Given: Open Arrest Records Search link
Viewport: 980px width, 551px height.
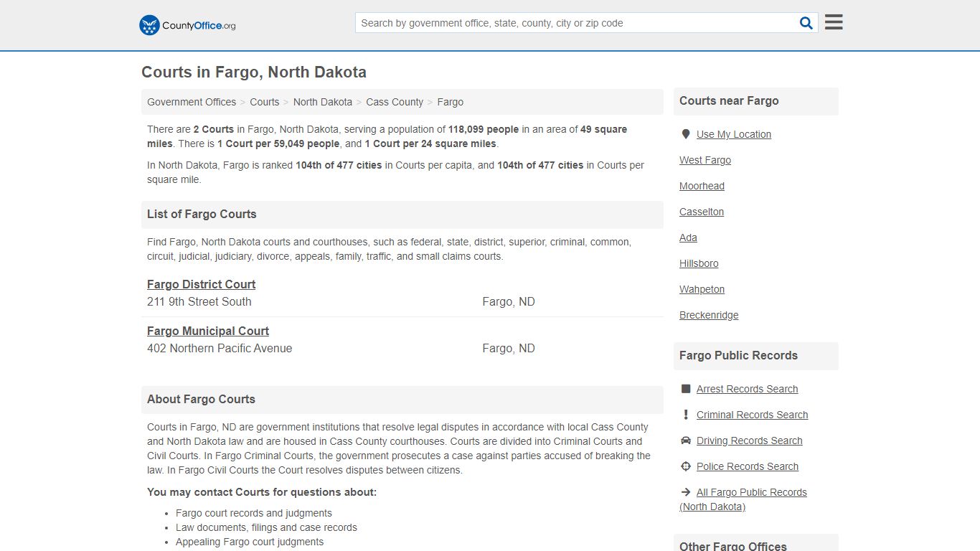Looking at the screenshot, I should [x=747, y=389].
